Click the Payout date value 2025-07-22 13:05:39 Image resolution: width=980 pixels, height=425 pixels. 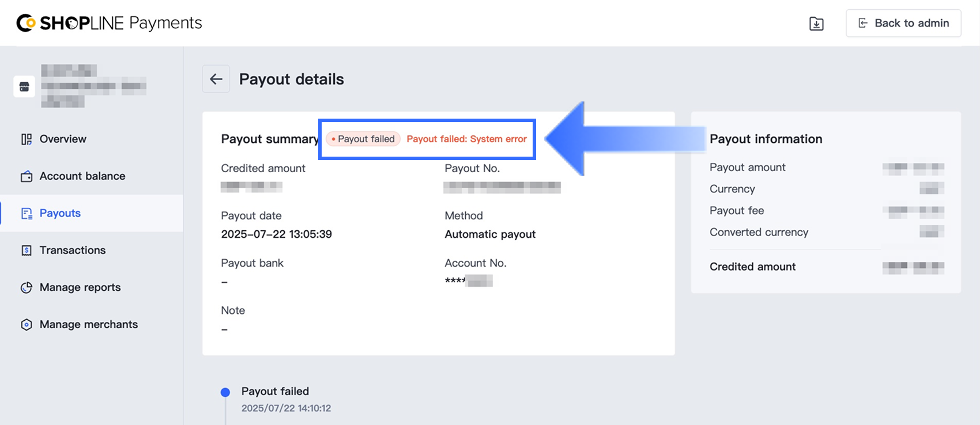pos(276,234)
